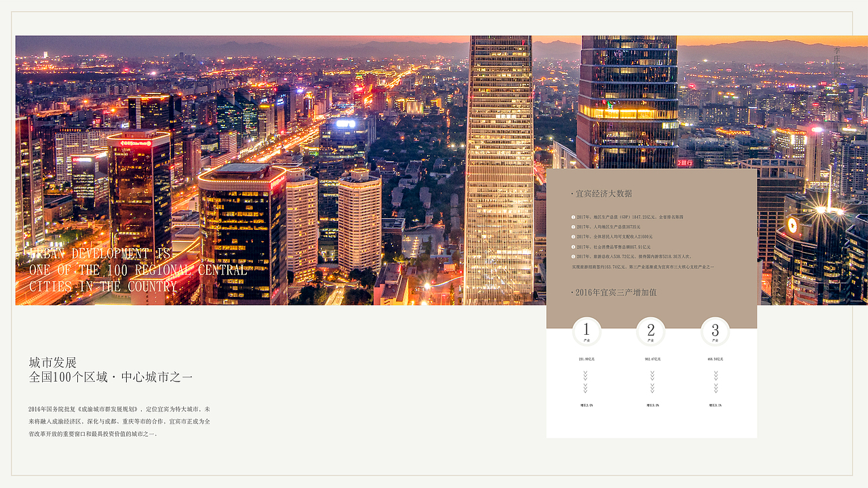This screenshot has width=868, height=488.
Task: Click the text 社会消费品零售总额857.91亿元
Action: pos(623,247)
